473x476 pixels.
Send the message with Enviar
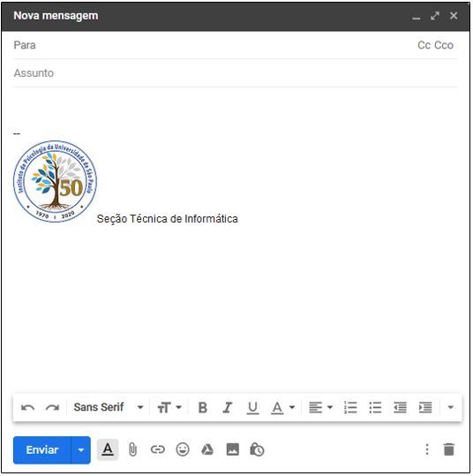pyautogui.click(x=42, y=450)
